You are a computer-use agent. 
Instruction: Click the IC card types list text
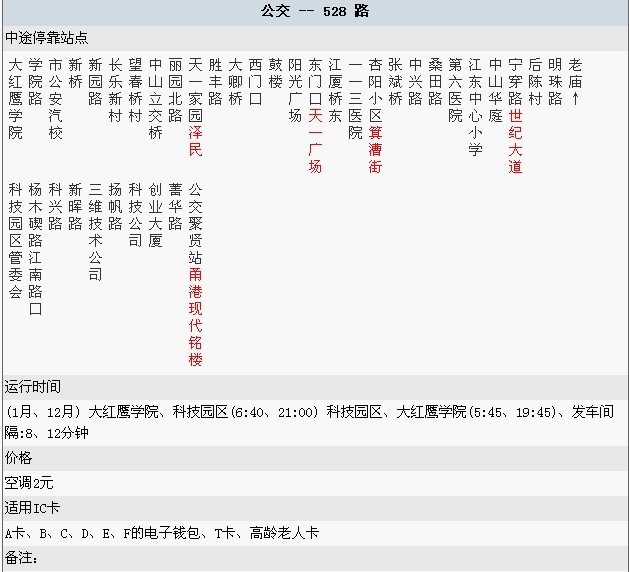pyautogui.click(x=162, y=533)
